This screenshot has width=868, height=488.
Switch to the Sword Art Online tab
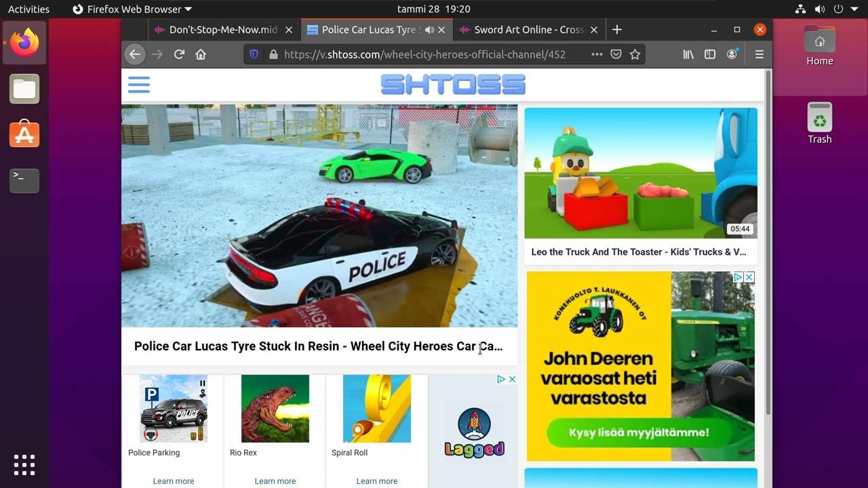tap(529, 30)
